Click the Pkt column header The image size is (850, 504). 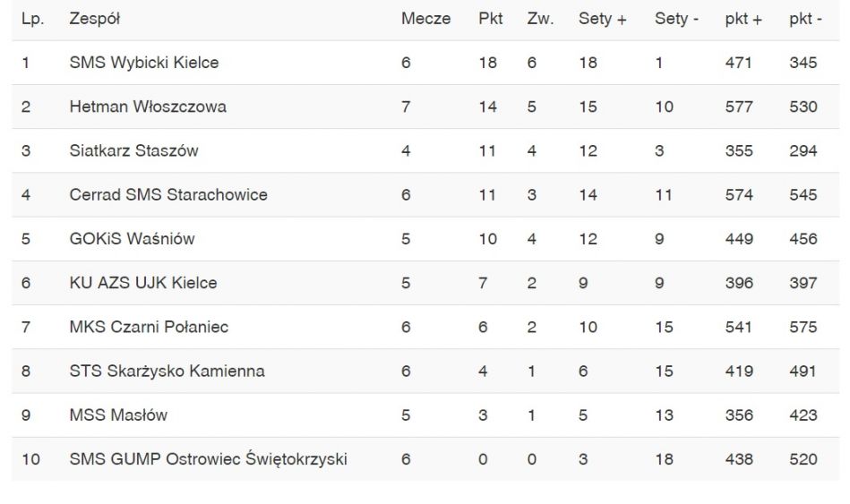tap(490, 19)
